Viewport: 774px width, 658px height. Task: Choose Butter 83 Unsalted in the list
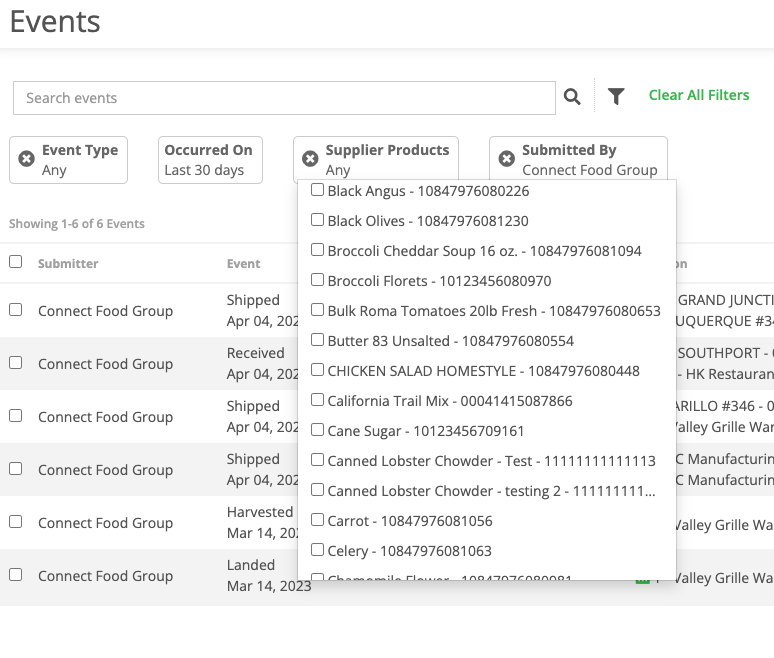[x=317, y=340]
